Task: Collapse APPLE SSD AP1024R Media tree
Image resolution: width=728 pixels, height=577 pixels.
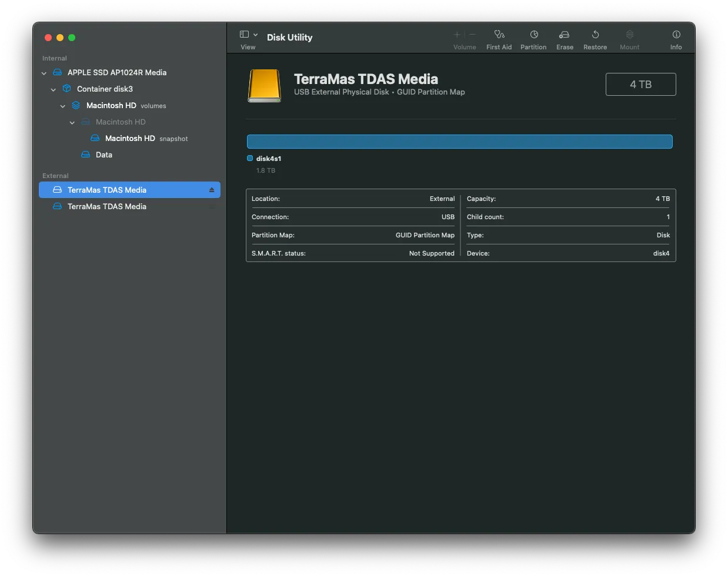Action: click(44, 73)
